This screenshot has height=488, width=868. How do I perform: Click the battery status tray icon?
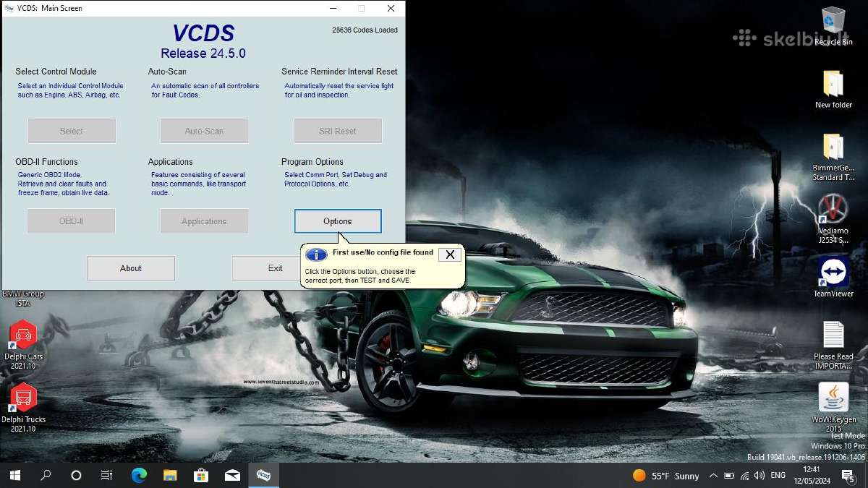click(729, 476)
